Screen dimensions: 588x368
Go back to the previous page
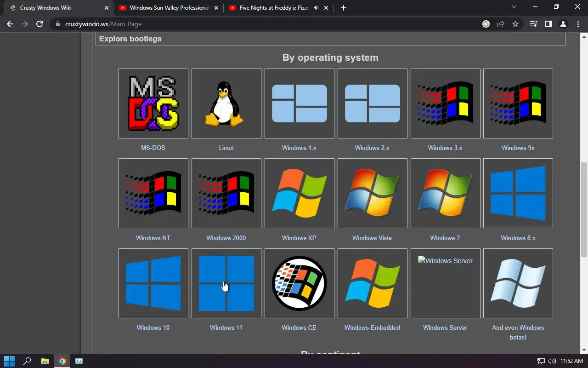point(10,24)
